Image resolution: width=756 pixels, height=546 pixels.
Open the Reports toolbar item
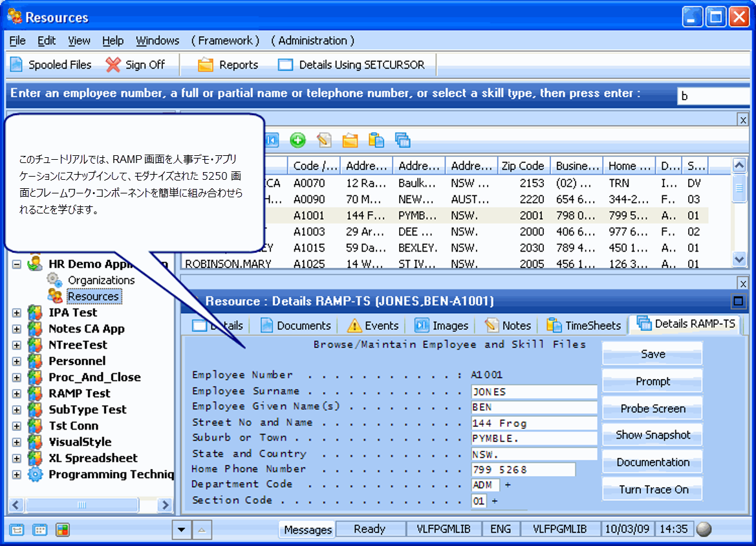pos(228,65)
